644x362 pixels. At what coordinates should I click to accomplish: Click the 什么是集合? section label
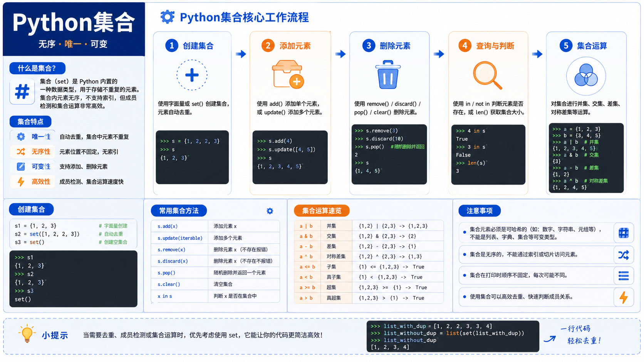click(37, 68)
